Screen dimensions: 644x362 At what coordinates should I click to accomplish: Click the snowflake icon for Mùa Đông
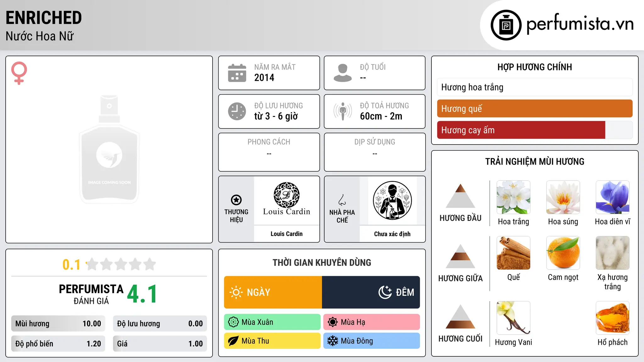pos(333,341)
